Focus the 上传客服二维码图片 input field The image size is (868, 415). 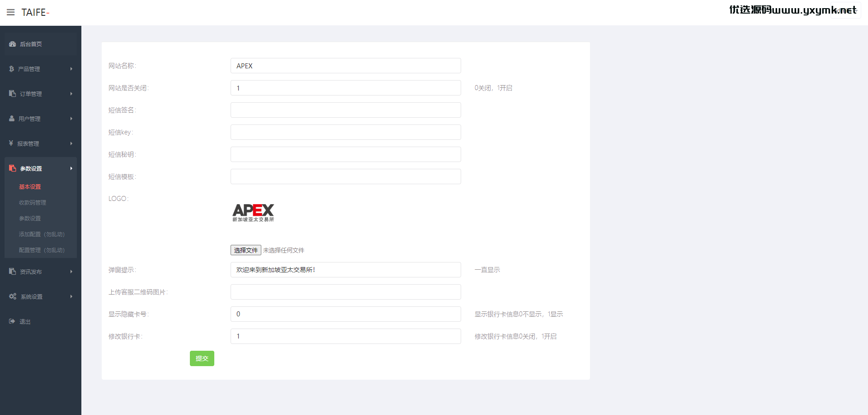[x=346, y=292]
